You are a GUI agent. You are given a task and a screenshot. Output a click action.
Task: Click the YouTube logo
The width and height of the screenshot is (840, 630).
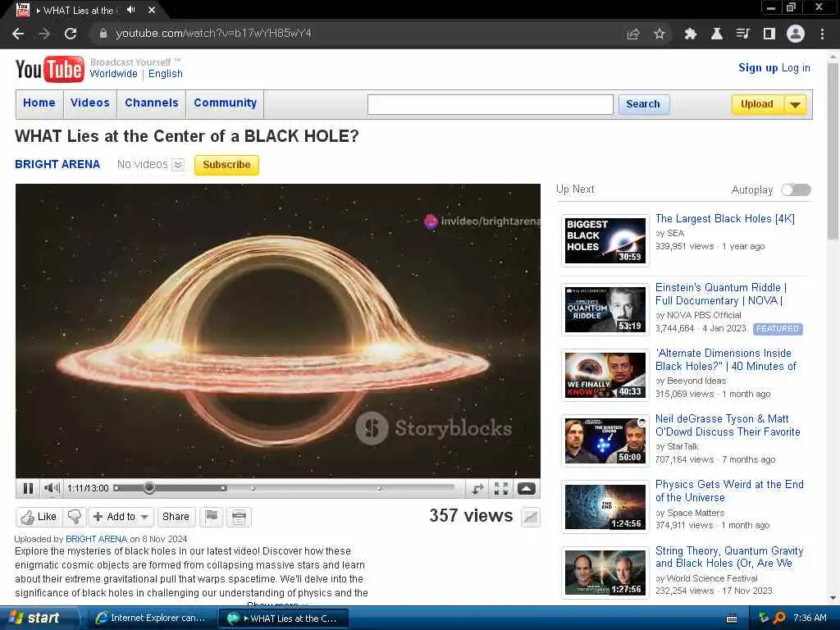(50, 69)
